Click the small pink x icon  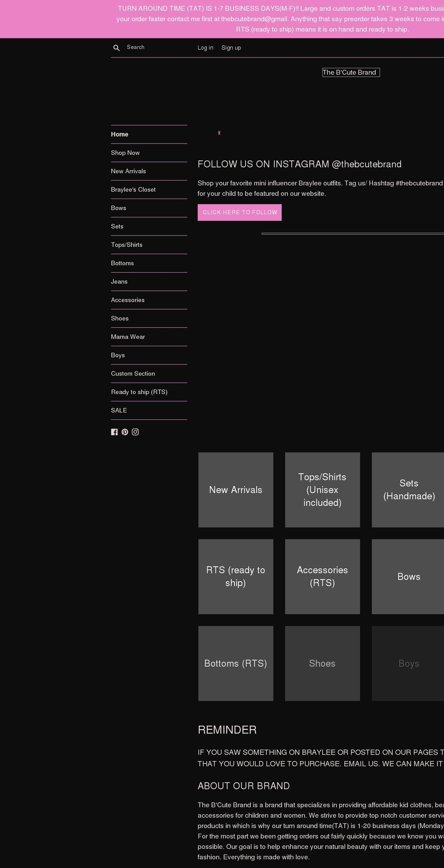click(x=219, y=133)
